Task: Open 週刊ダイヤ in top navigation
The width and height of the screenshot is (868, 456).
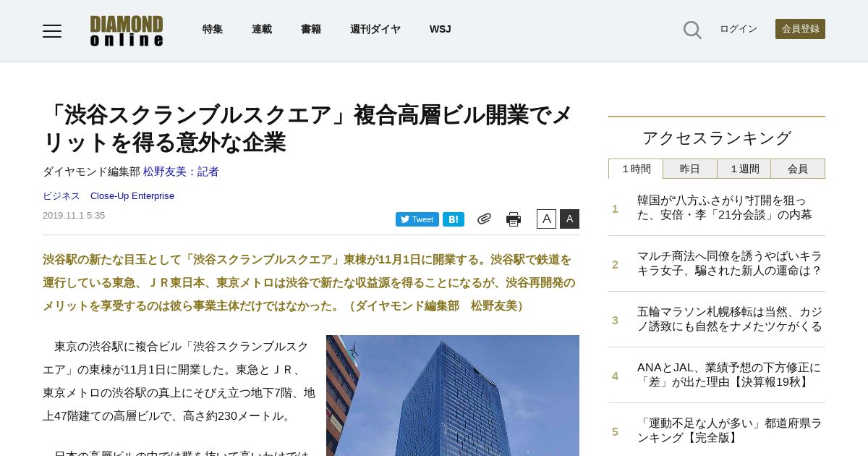Action: (x=375, y=29)
